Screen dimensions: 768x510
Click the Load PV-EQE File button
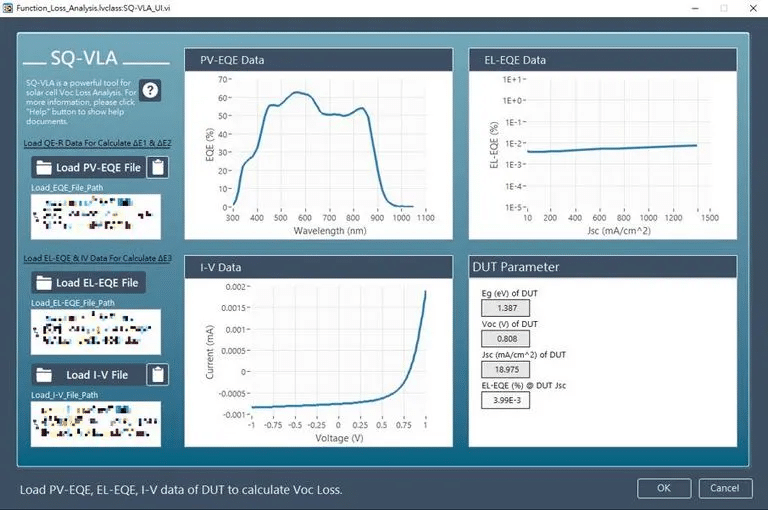89,168
